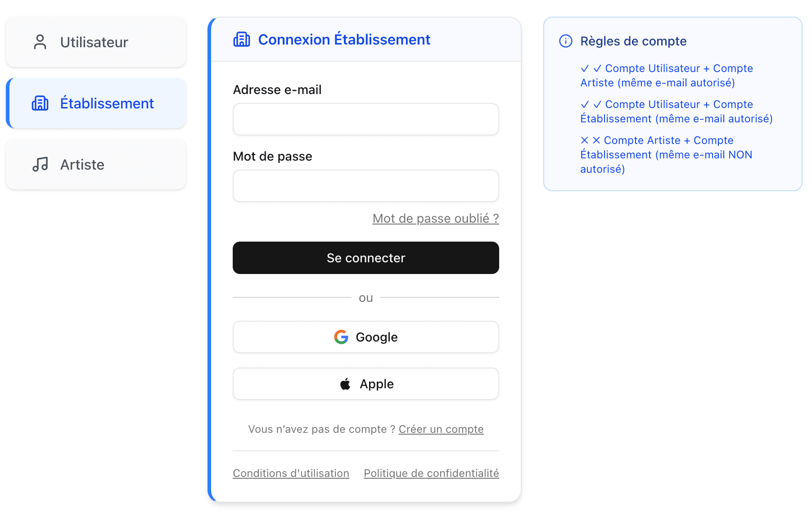Open the Conditions d'utilisation page
The image size is (812, 521).
(291, 473)
